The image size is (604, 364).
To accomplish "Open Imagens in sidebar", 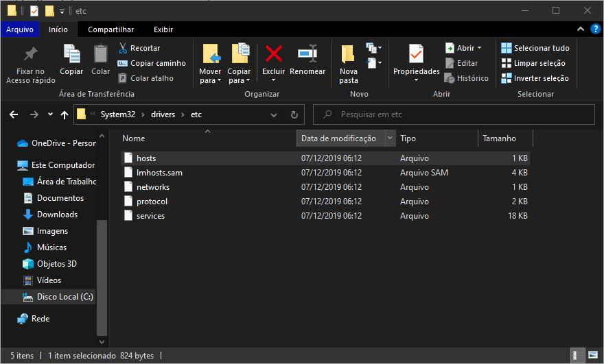I will coord(45,231).
